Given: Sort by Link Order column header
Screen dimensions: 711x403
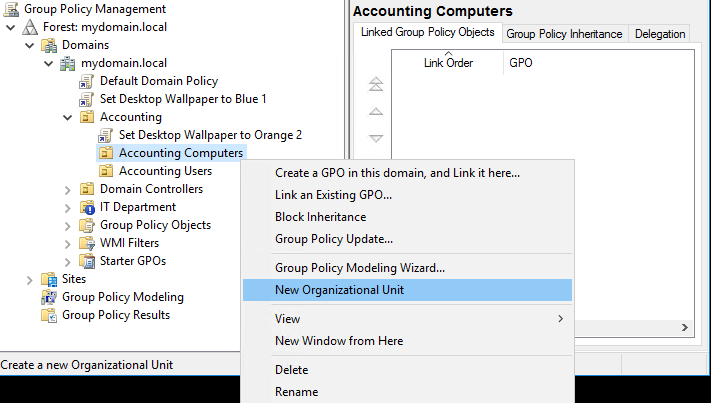Looking at the screenshot, I should tap(448, 63).
